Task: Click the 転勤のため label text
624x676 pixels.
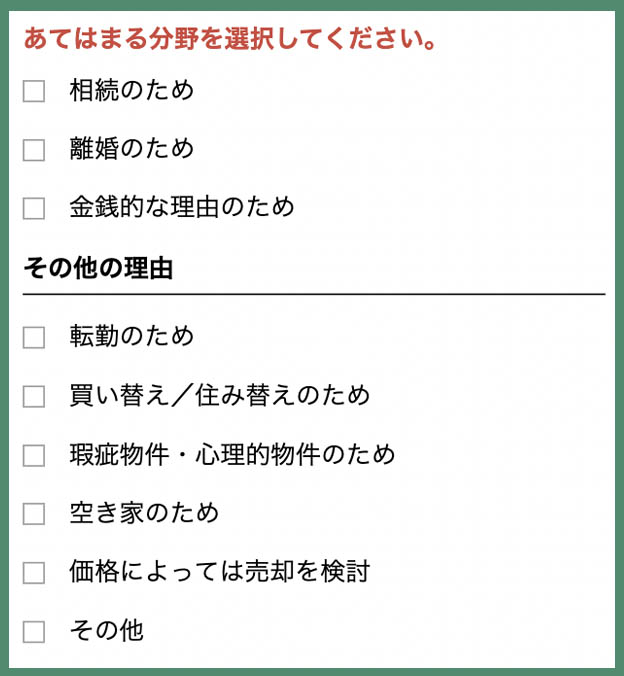Action: (x=132, y=335)
